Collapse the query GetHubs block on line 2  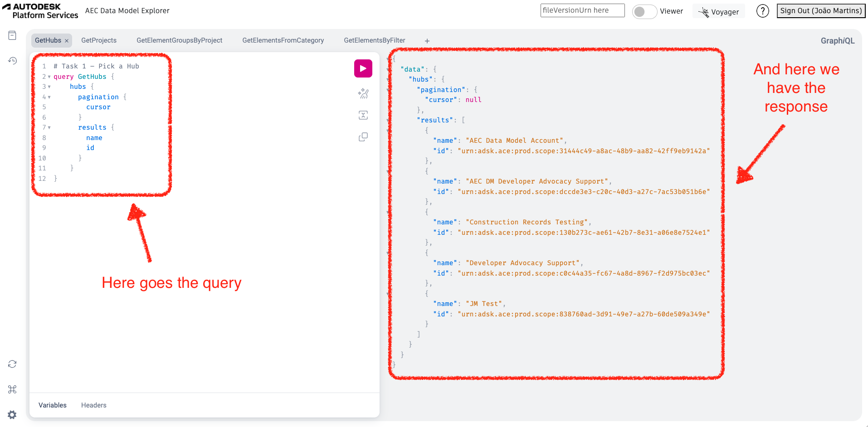click(49, 77)
